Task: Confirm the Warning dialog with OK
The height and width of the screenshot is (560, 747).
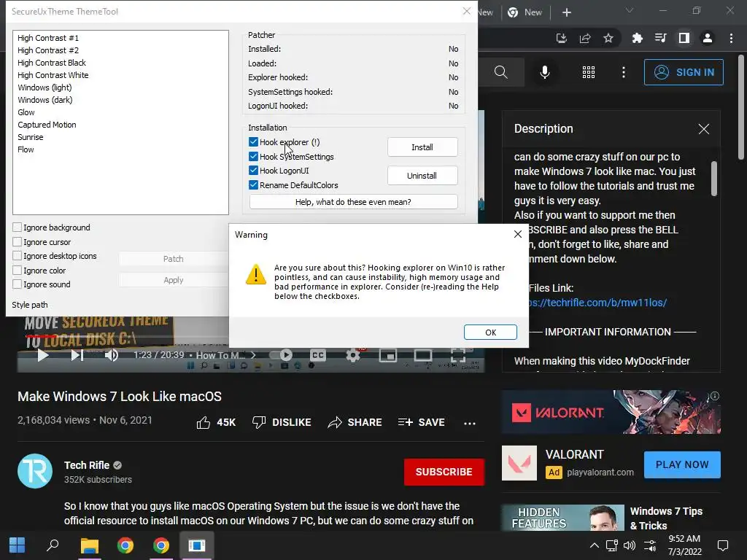Action: pos(490,332)
